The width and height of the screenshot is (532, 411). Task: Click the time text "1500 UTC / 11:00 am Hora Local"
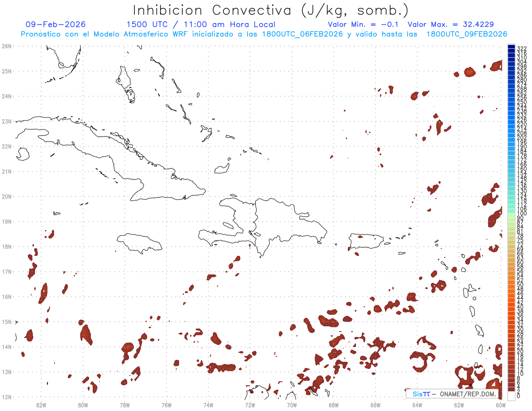(201, 24)
